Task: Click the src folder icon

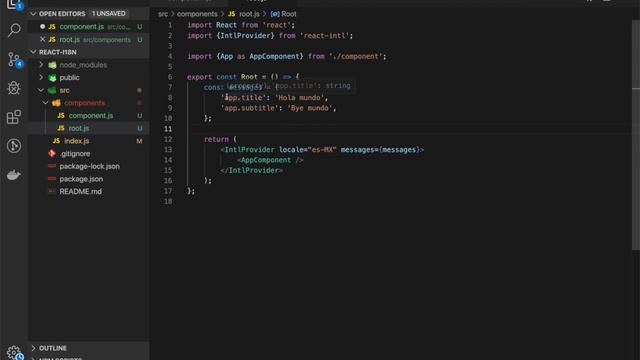Action: coord(52,90)
